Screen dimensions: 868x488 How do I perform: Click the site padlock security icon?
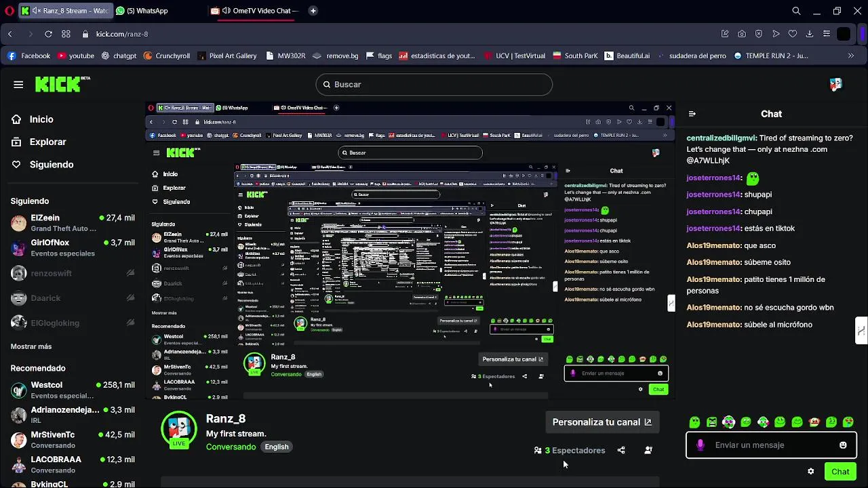85,34
